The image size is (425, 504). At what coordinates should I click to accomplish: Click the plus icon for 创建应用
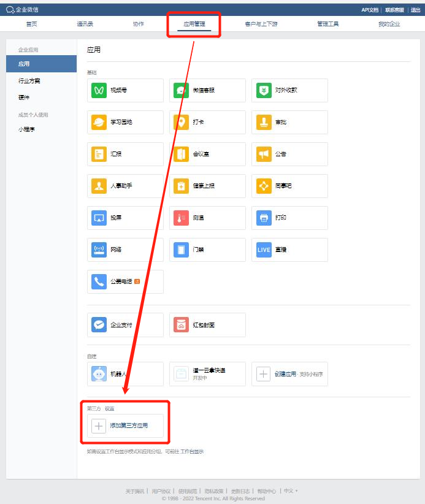click(263, 374)
